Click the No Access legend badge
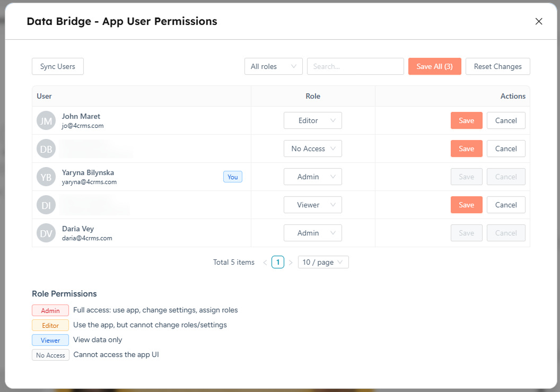This screenshot has width=560, height=392. pyautogui.click(x=50, y=355)
